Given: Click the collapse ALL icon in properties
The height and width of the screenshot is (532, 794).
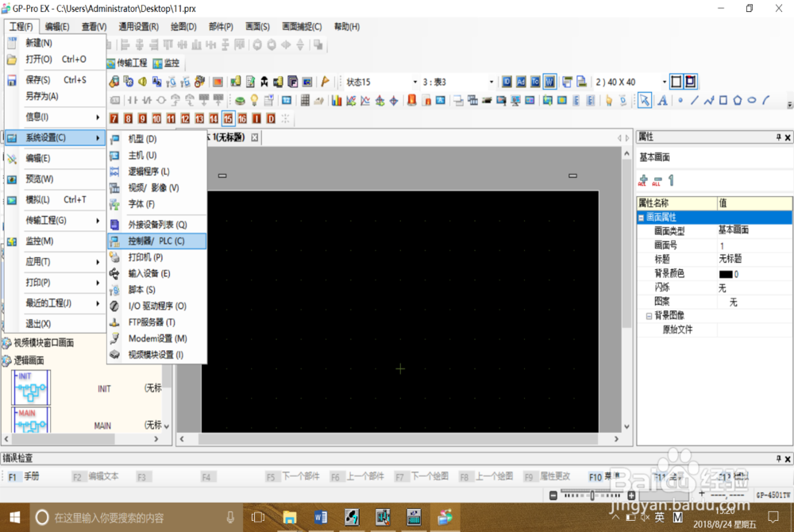Looking at the screenshot, I should click(x=657, y=181).
